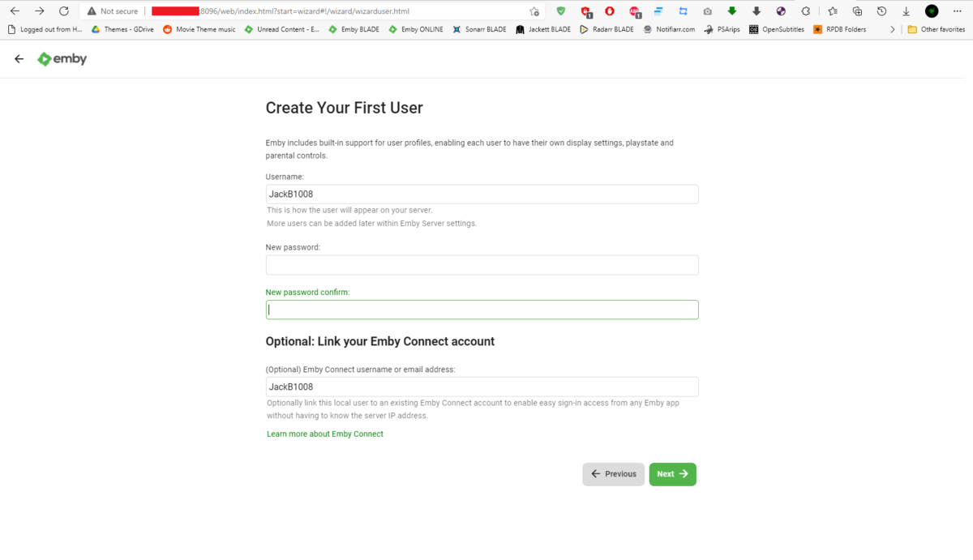
Task: Expand the Other favorites folder
Action: tap(937, 28)
